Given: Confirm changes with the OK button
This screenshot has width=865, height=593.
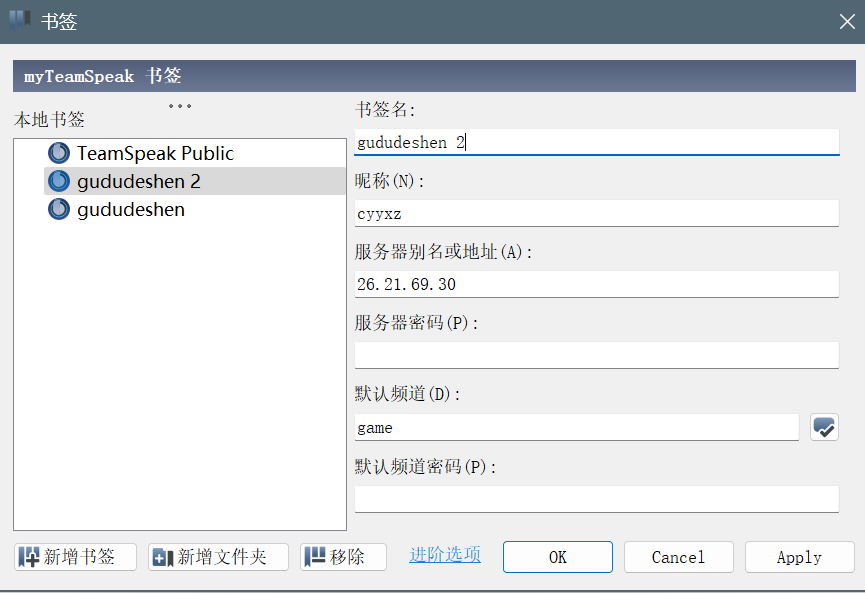Looking at the screenshot, I should (x=557, y=557).
